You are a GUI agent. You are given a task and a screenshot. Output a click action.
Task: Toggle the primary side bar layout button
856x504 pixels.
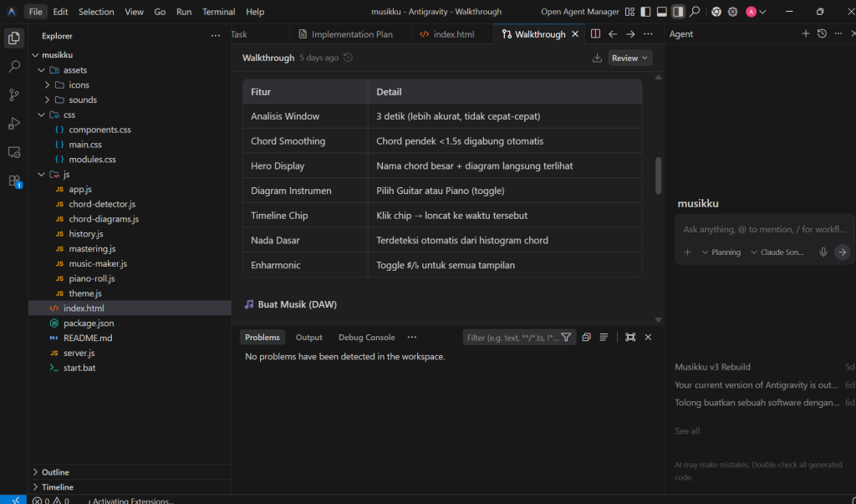pos(645,12)
